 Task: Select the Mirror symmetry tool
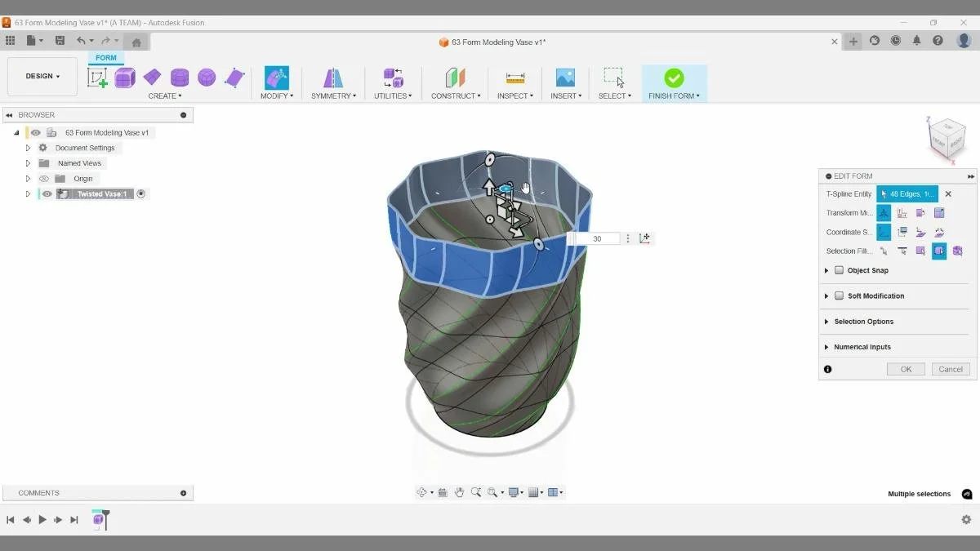point(333,78)
